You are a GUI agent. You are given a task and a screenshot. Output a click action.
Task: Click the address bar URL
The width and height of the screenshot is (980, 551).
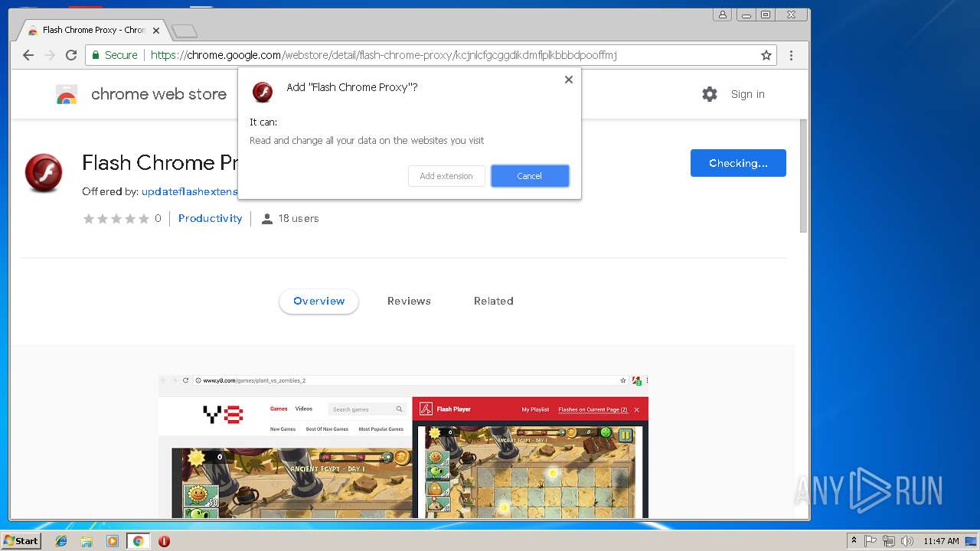pos(384,55)
